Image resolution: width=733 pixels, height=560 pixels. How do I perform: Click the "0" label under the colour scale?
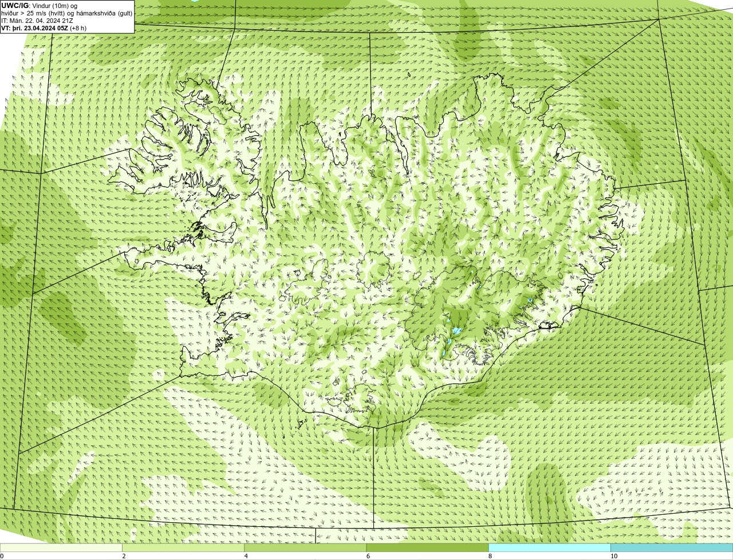[2, 556]
